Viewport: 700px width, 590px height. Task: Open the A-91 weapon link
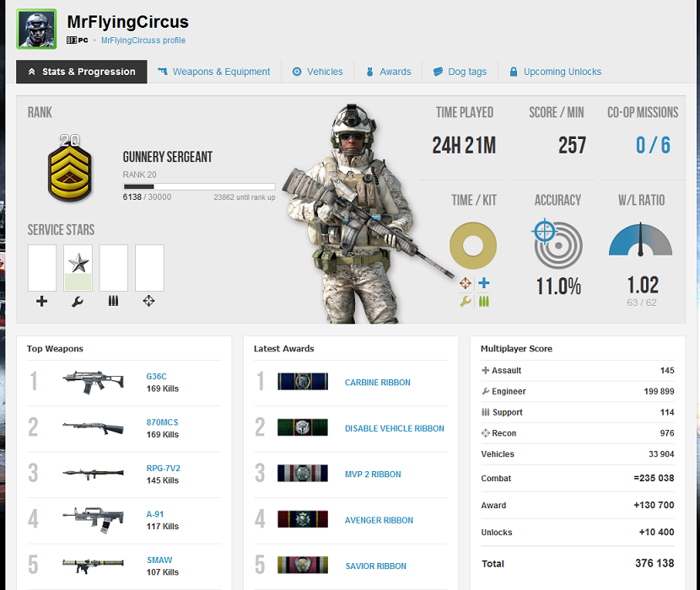[x=155, y=514]
